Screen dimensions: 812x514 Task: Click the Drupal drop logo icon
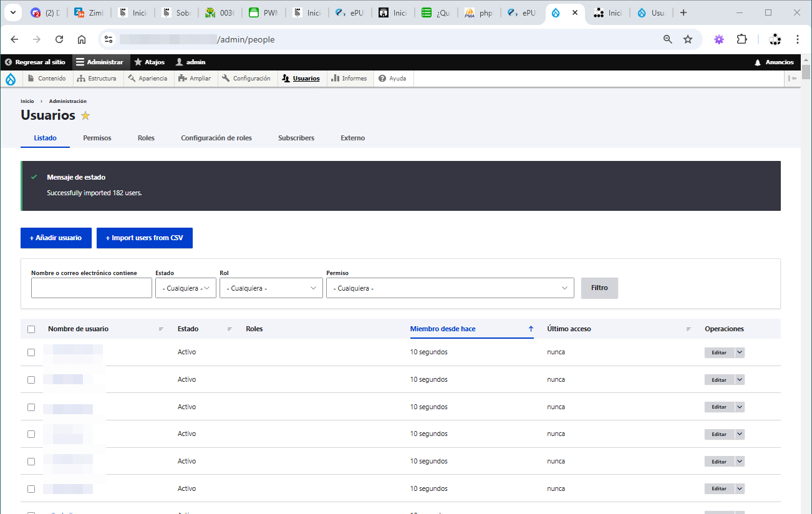11,79
